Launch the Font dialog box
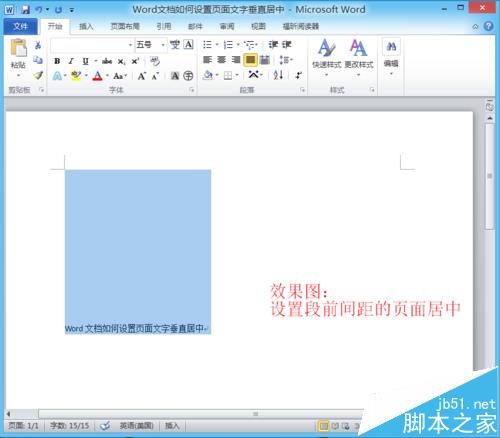The height and width of the screenshot is (438, 500). [x=192, y=90]
